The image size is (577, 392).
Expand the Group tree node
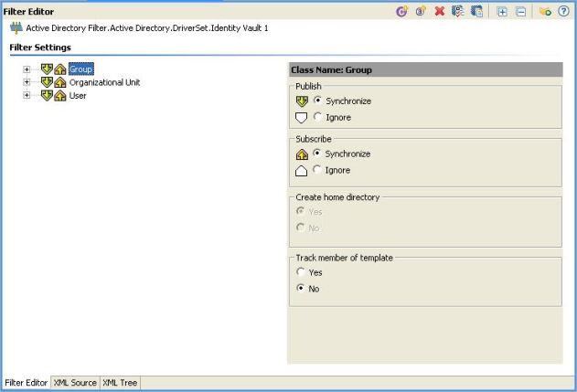click(x=27, y=69)
